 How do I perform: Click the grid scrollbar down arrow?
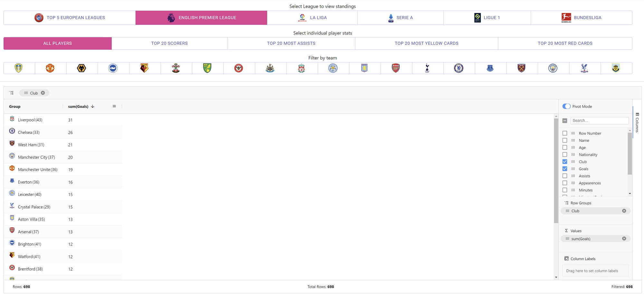click(556, 277)
